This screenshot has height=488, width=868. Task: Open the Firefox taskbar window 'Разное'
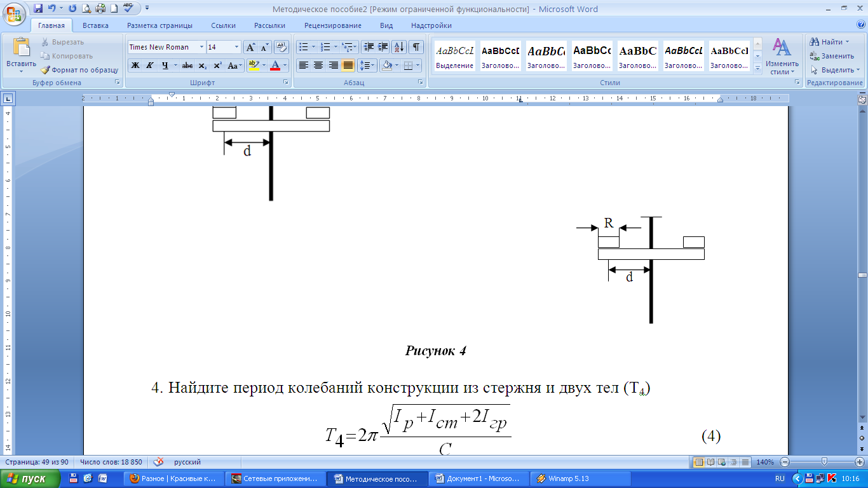(173, 478)
